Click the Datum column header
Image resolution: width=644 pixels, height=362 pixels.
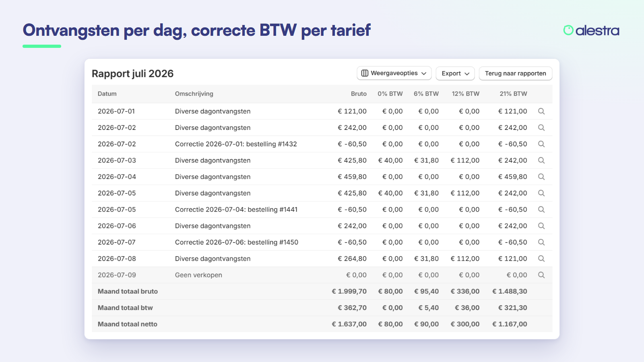click(107, 94)
